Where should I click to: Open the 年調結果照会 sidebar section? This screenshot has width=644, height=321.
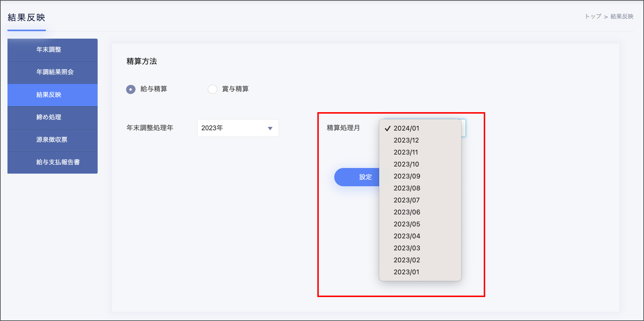[52, 72]
